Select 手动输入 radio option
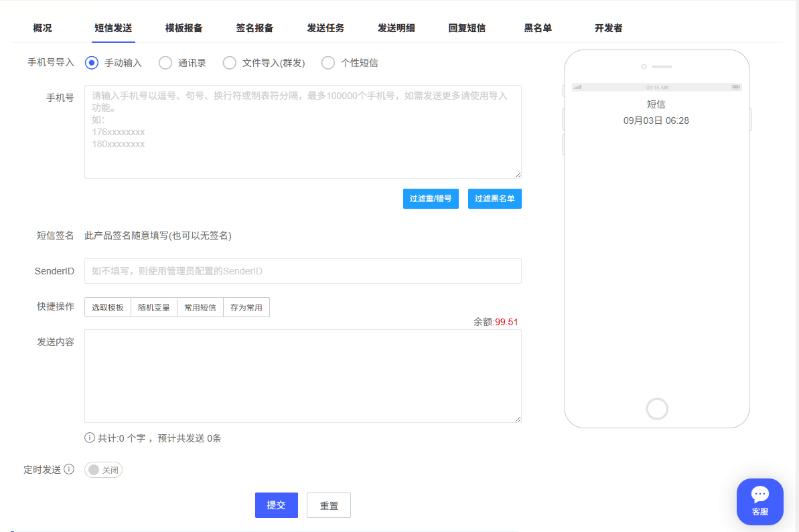799x532 pixels. [x=92, y=63]
